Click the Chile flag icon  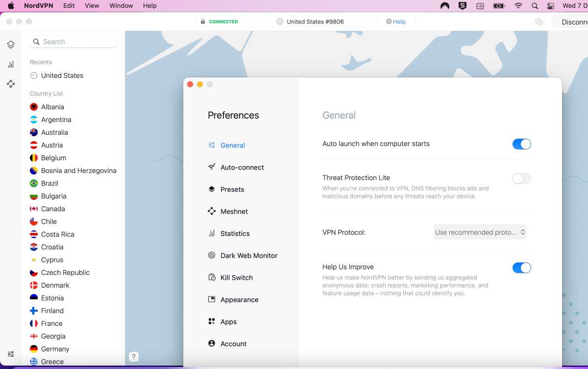coord(34,221)
